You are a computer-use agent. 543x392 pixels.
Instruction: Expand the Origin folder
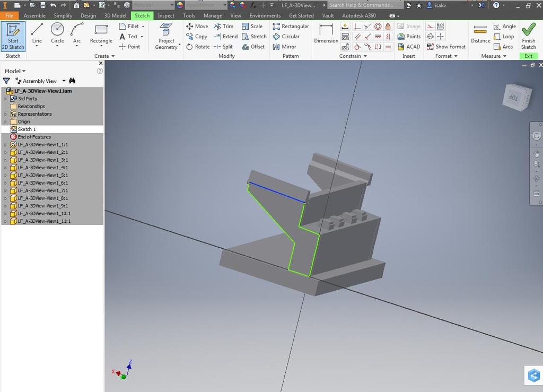point(5,121)
